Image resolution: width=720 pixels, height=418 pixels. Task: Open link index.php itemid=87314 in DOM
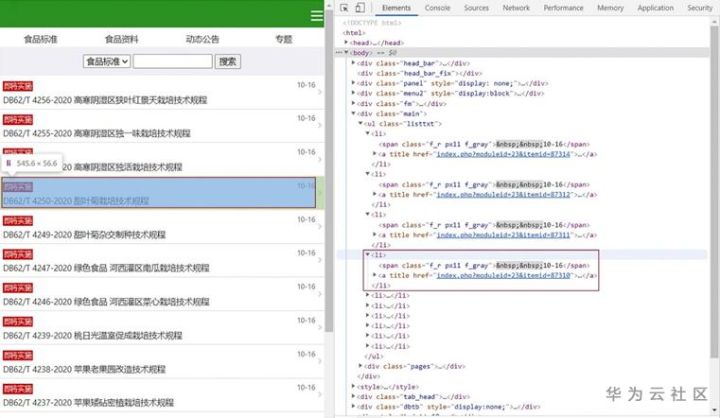click(x=503, y=154)
